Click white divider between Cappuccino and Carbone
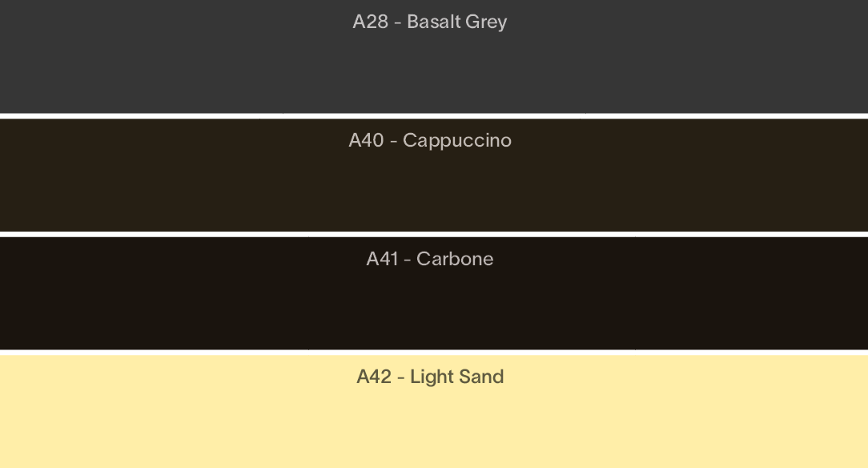Image resolution: width=868 pixels, height=468 pixels. 434,234
